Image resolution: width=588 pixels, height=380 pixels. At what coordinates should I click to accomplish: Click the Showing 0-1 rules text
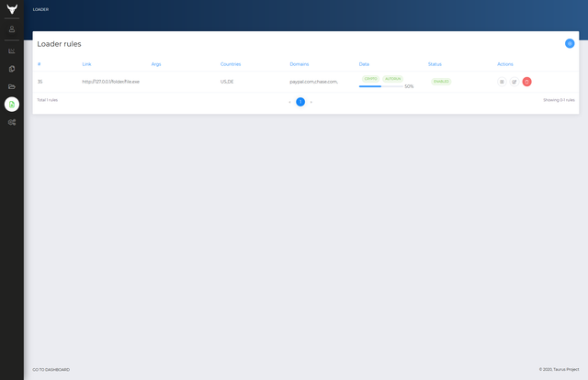[559, 100]
